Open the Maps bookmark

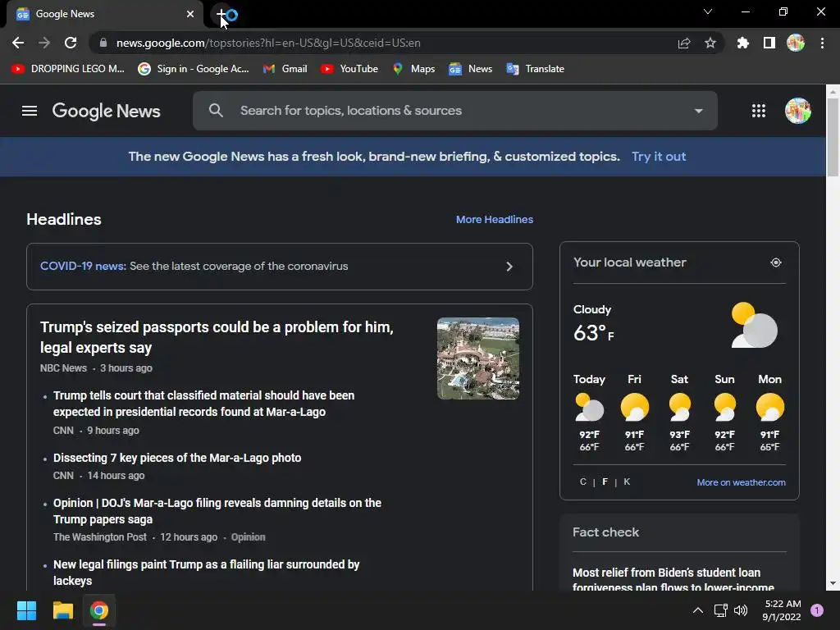click(x=413, y=69)
